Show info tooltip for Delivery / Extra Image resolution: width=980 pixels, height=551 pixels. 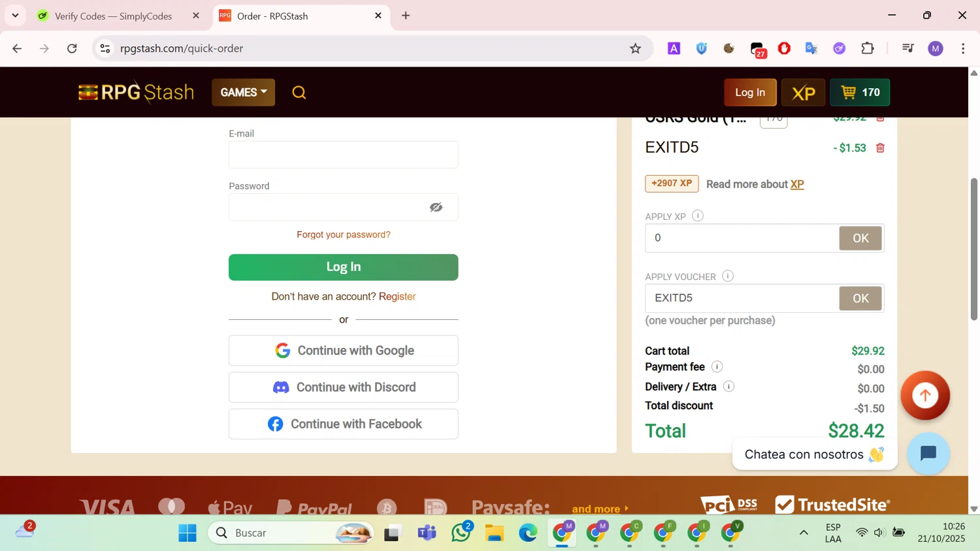pos(728,386)
